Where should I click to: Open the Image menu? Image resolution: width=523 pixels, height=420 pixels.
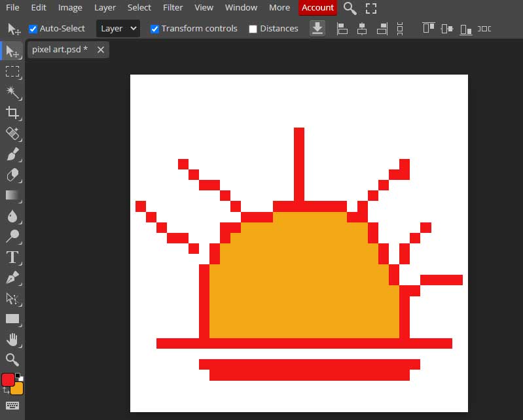click(70, 8)
